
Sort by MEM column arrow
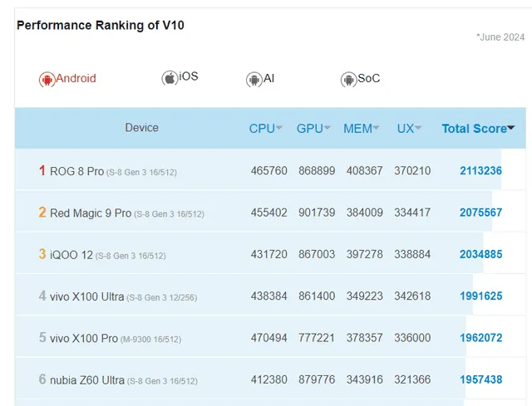click(x=377, y=129)
